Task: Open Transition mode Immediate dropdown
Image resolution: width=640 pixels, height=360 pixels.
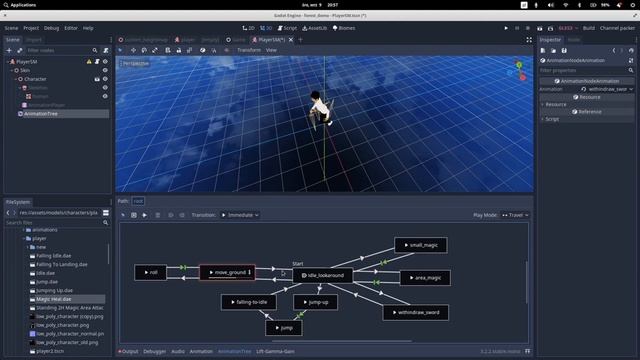Action: (240, 215)
